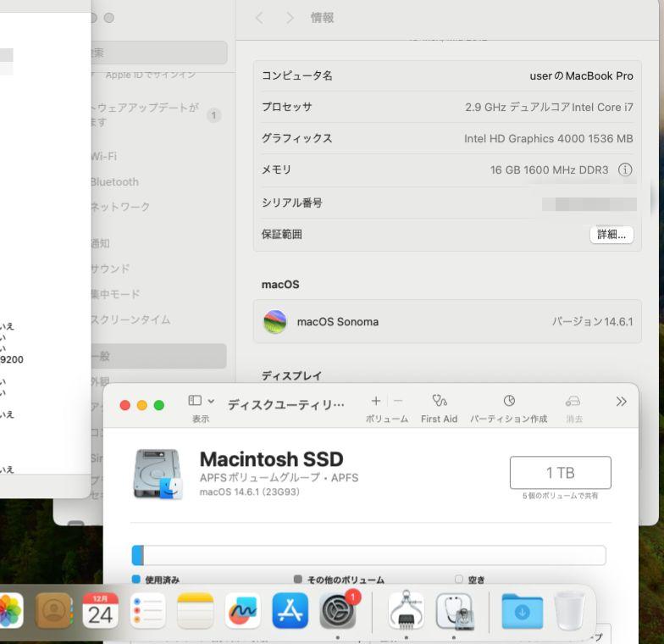Image resolution: width=664 pixels, height=644 pixels.
Task: Click the remove volume minus icon
Action: click(x=398, y=400)
